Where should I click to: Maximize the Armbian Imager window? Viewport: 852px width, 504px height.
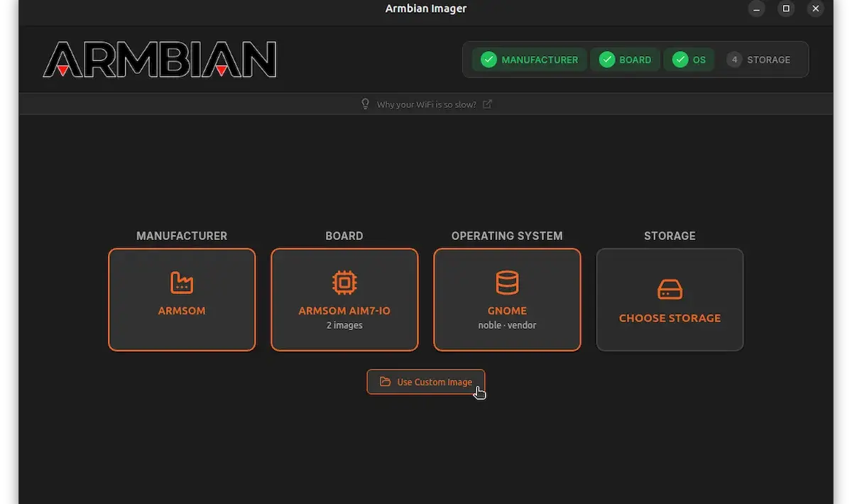(x=785, y=9)
